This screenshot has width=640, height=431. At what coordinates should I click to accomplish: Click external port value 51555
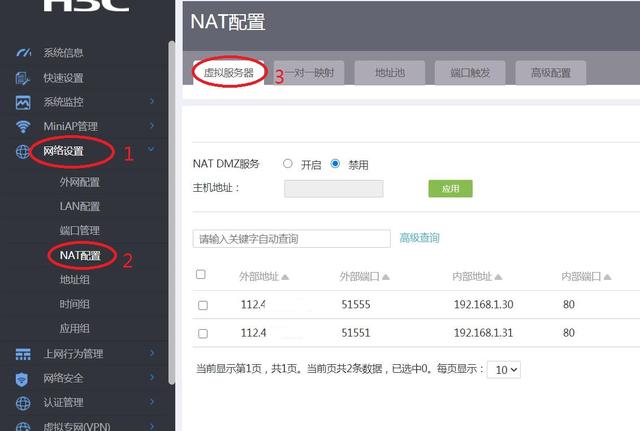356,304
